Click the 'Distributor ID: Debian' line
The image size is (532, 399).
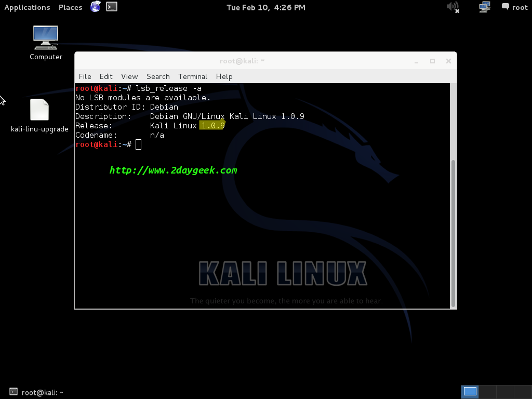click(x=127, y=107)
